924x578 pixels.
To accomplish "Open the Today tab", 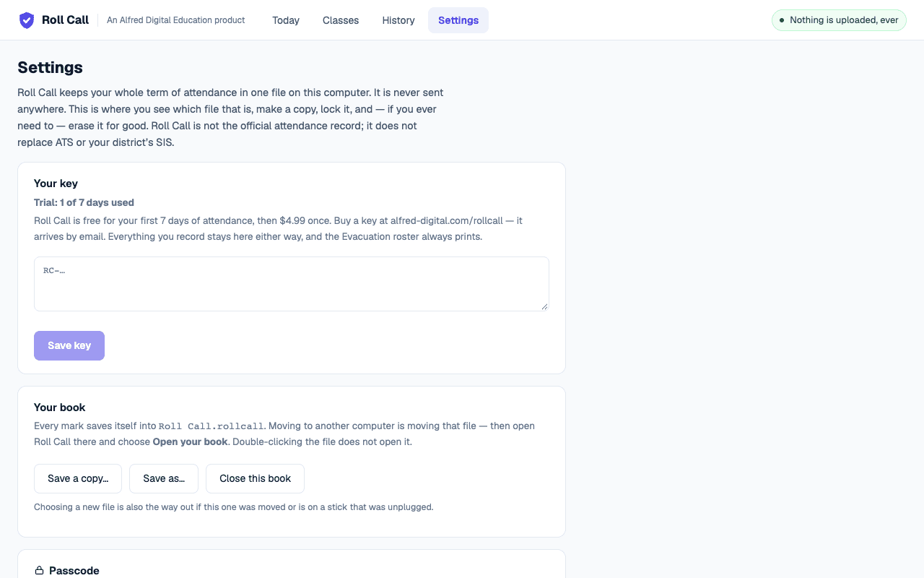I will 286,20.
